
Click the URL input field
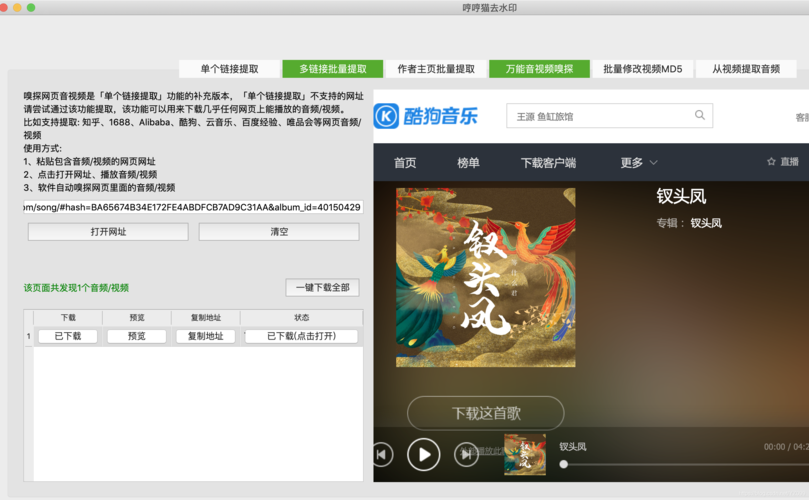[193, 207]
